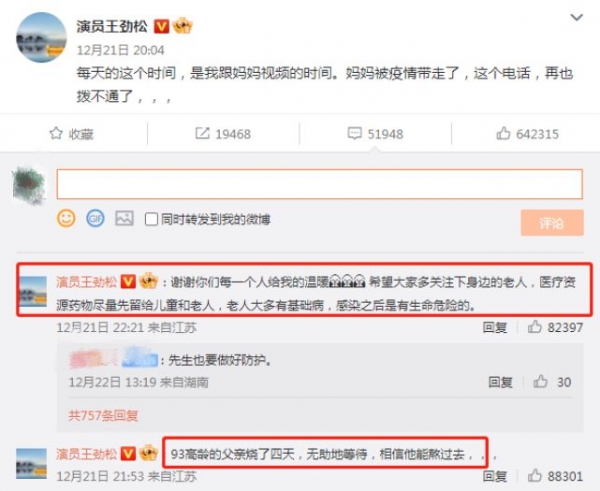The image size is (600, 491).
Task: Click the post author's avatar thumbnail
Action: pos(41,37)
